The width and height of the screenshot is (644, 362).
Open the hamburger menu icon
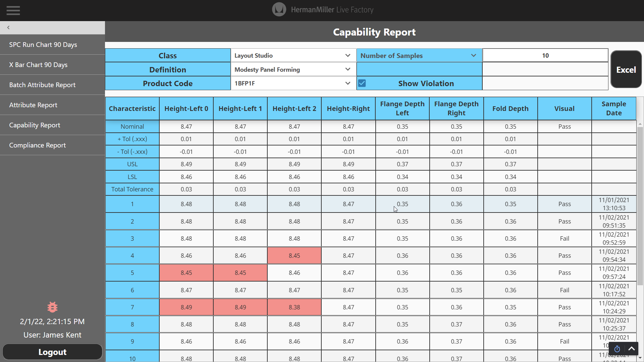coord(13,10)
